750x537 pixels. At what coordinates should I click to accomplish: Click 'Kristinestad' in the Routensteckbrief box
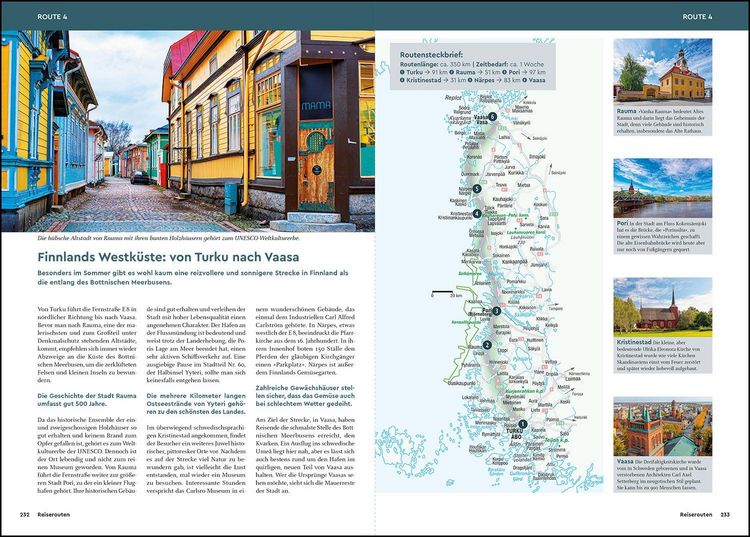pos(424,80)
